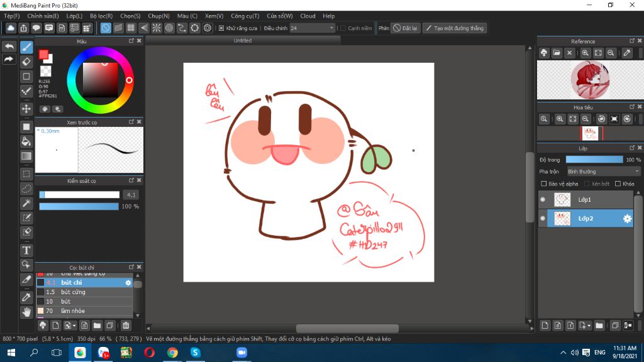644x362 pixels.
Task: Open Zoom from the taskbar
Action: (241, 353)
